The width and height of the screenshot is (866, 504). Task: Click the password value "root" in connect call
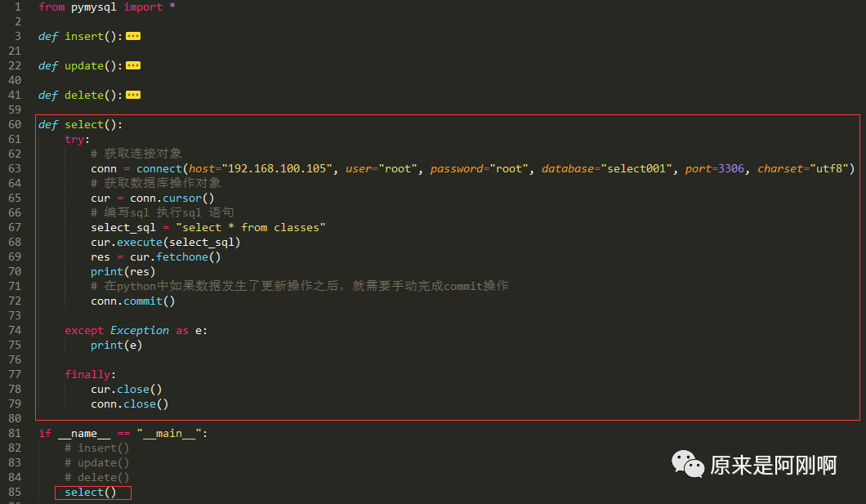[509, 168]
